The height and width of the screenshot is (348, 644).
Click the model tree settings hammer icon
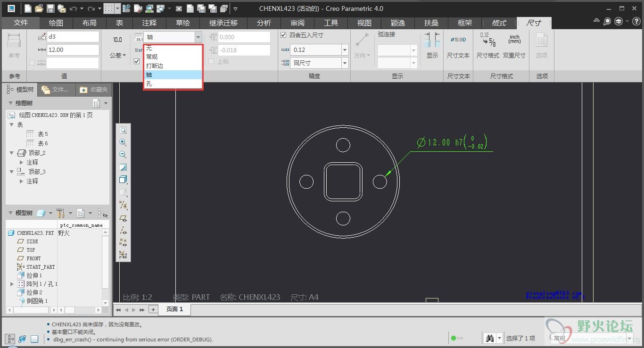tap(60, 213)
